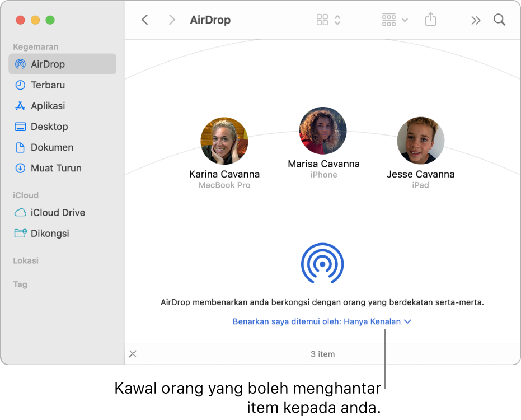Open Search from the toolbar magnifier
Screen dimensions: 521x420
click(499, 20)
